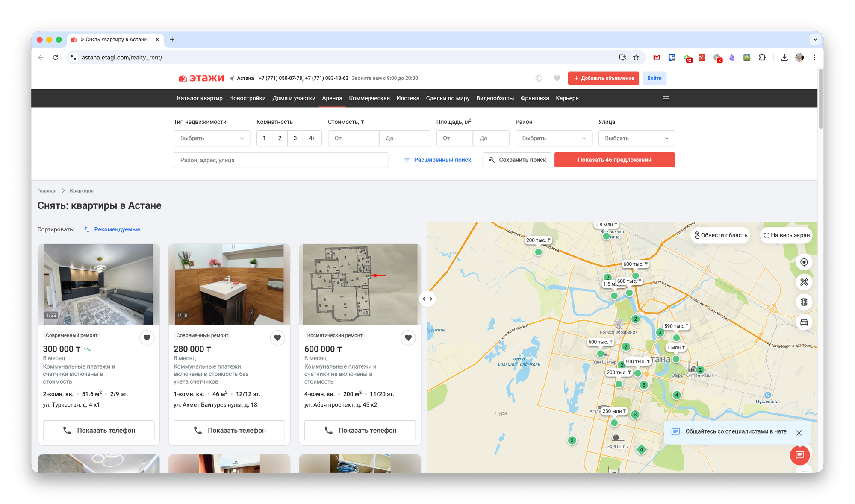Screen dimensions: 855x504
Task: Expand the Улица dropdown
Action: pyautogui.click(x=636, y=138)
